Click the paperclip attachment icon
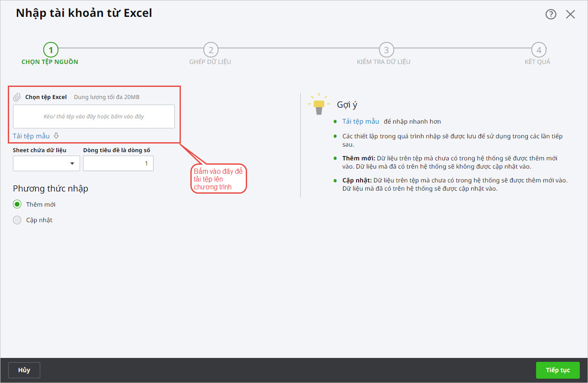Image resolution: width=588 pixels, height=383 pixels. click(17, 97)
